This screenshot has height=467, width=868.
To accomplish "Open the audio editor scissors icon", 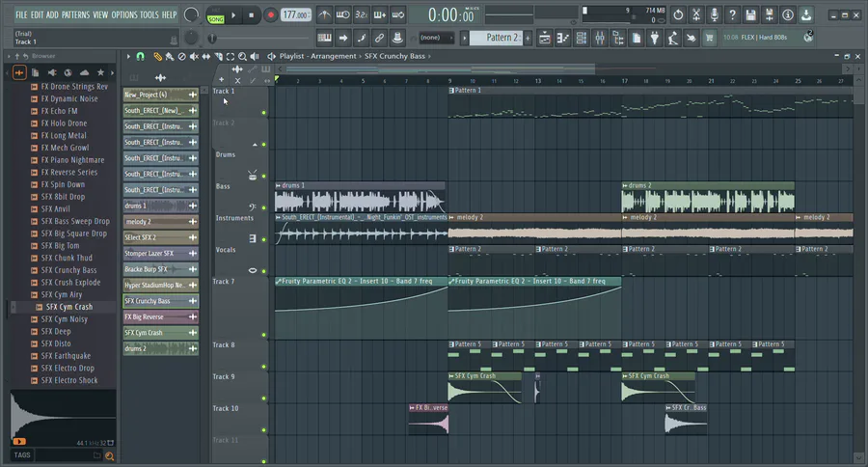I will 695,15.
